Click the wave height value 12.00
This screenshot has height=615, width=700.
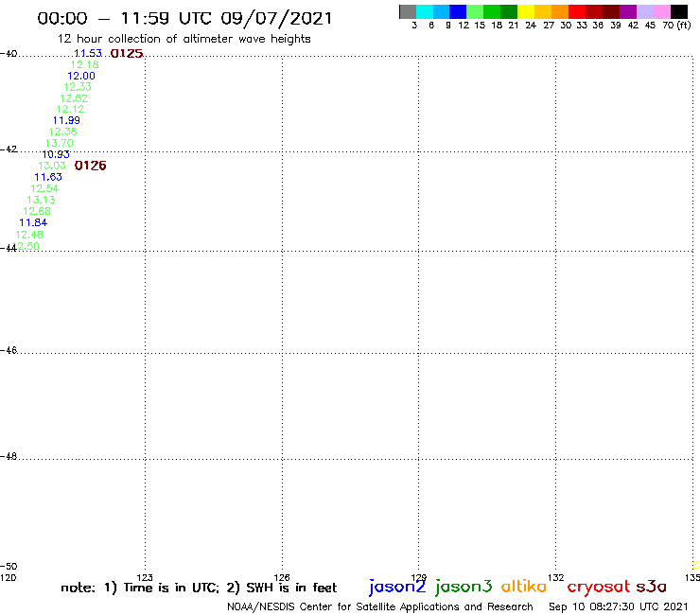point(81,76)
